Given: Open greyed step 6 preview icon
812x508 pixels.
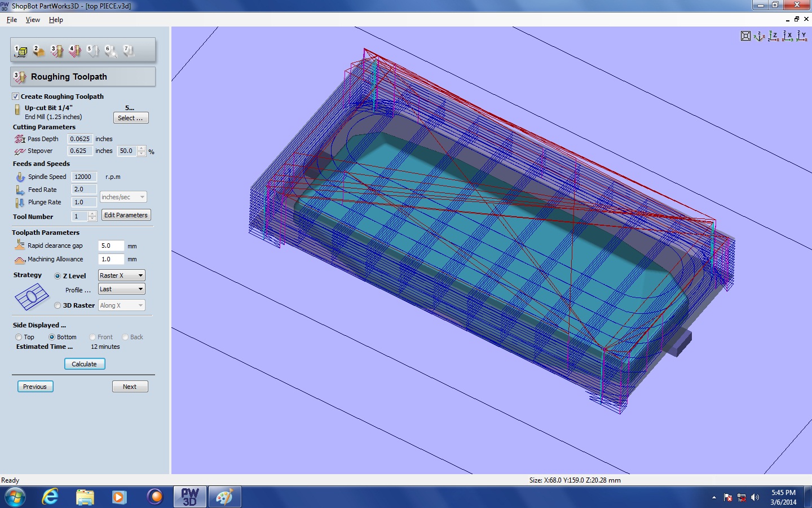Looking at the screenshot, I should pos(111,51).
